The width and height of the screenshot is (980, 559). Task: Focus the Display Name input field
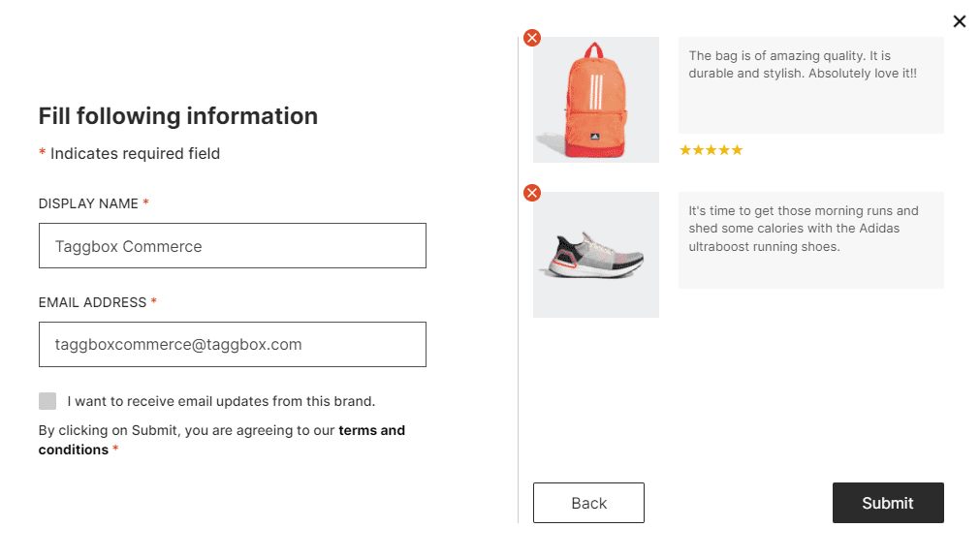point(233,246)
